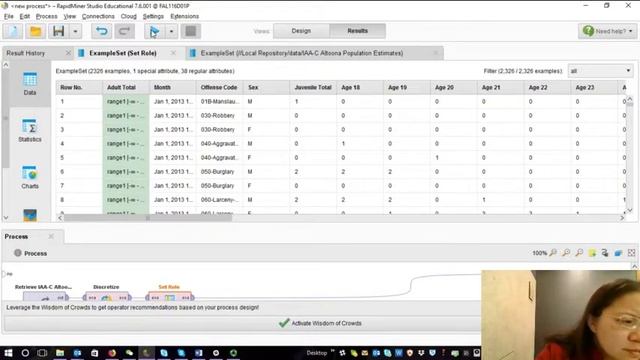Click the Process breadcrumb label
This screenshot has height=360, width=640.
(x=36, y=253)
